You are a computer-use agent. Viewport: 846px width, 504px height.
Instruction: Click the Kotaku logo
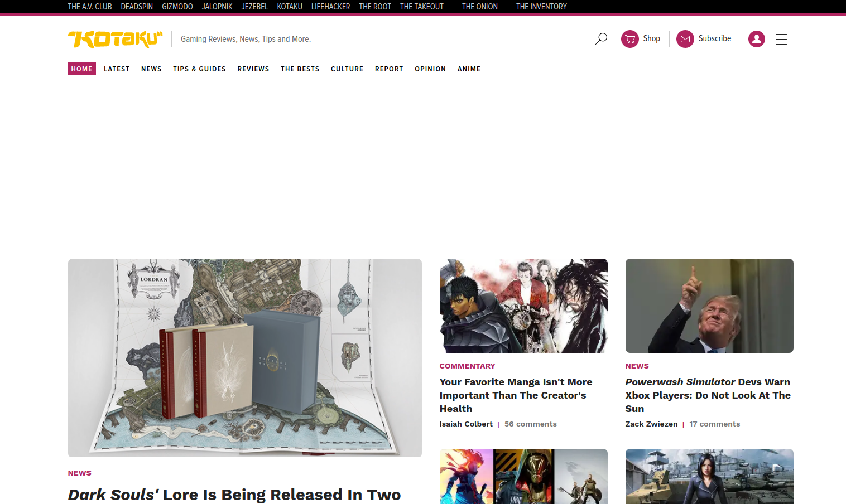(x=115, y=39)
